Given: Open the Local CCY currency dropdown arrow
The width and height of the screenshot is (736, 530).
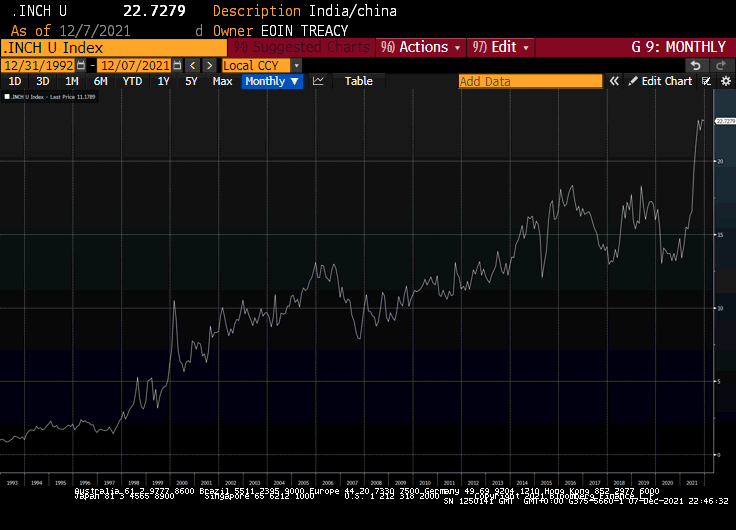Looking at the screenshot, I should [296, 65].
